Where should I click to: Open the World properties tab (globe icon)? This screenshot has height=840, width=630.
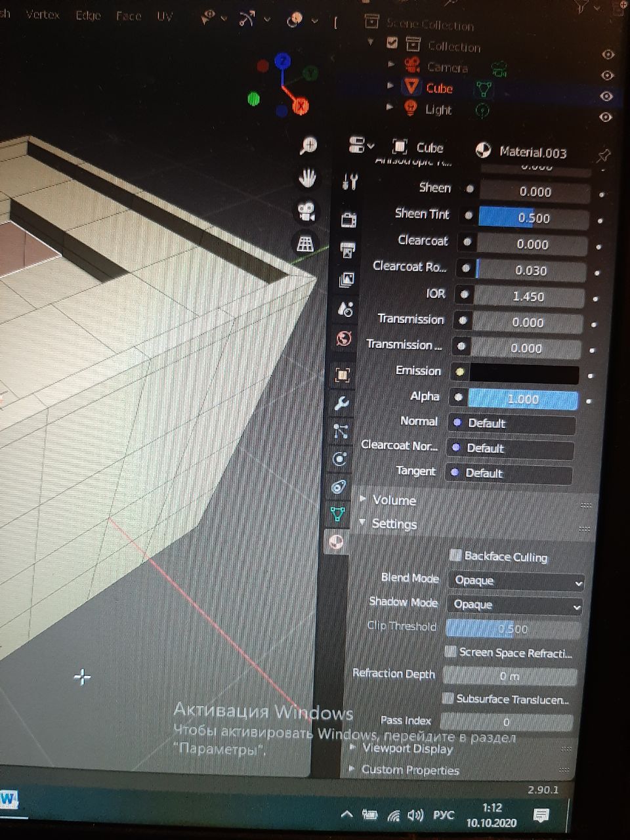click(344, 339)
